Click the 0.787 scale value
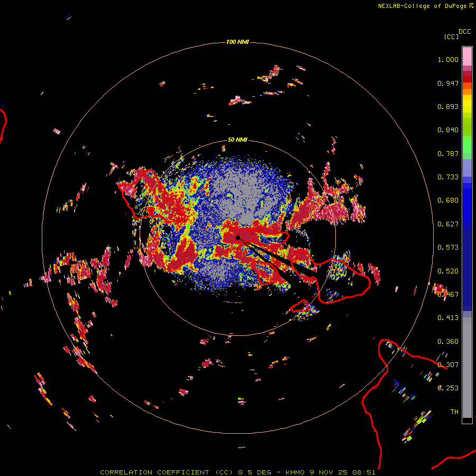The width and height of the screenshot is (476, 476). (x=448, y=153)
